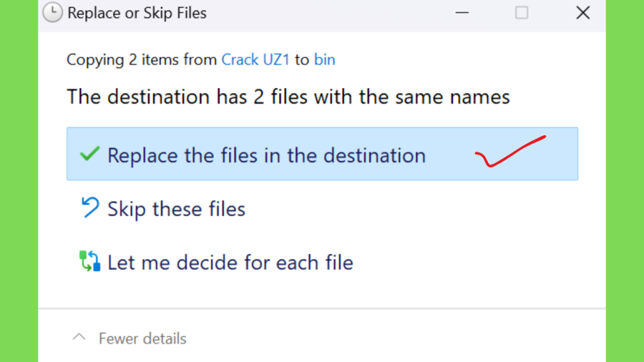The image size is (644, 362).
Task: Click the Replace or Skip Files title
Action: coord(136,13)
